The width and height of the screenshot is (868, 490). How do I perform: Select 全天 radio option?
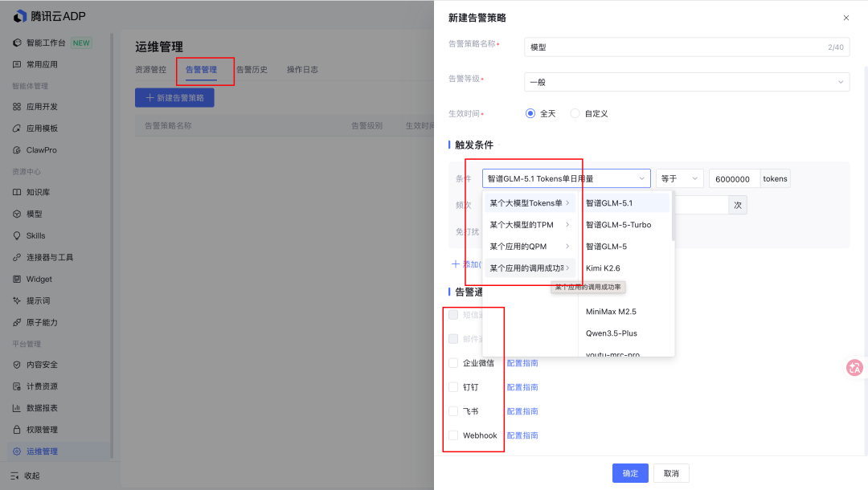tap(530, 113)
